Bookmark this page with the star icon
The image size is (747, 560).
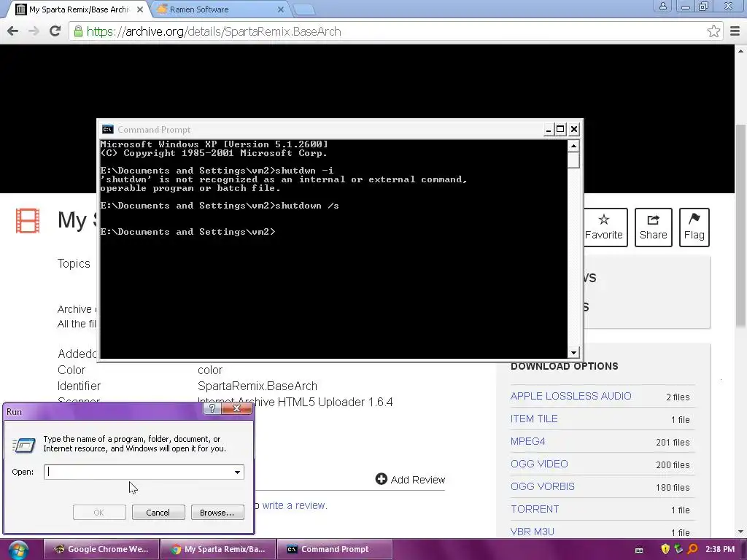713,31
